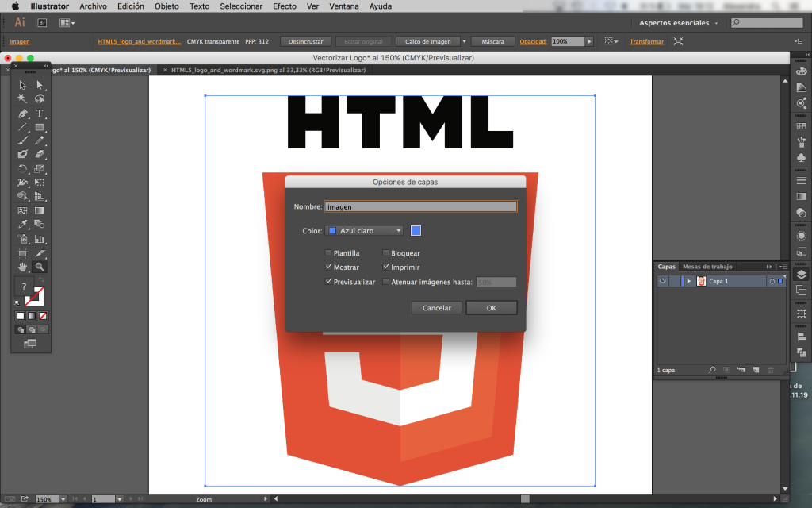Open Aspectos esenciales workspace dropdown

(x=679, y=23)
